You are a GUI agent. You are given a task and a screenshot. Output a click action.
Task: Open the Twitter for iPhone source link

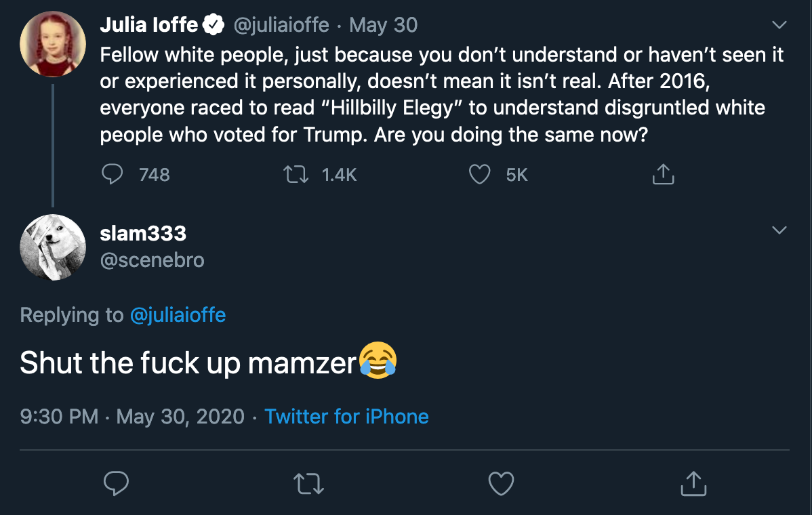(346, 416)
